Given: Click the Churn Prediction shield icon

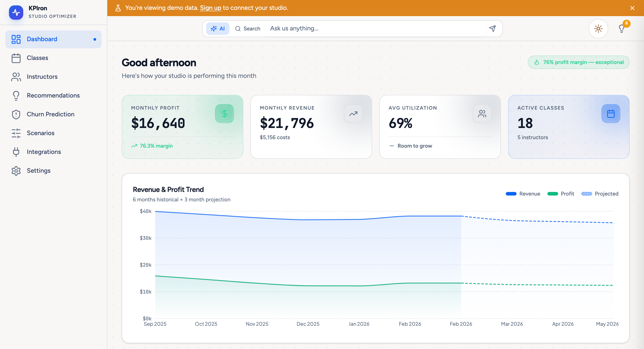Looking at the screenshot, I should click(x=16, y=114).
